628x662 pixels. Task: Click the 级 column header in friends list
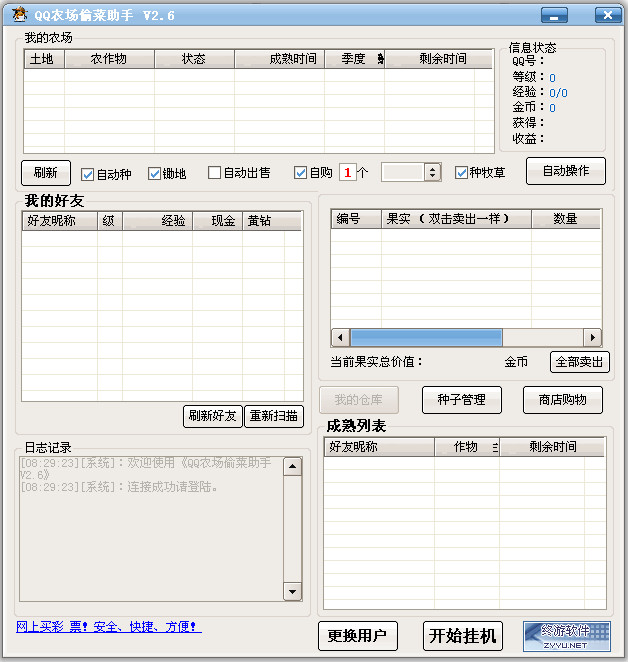110,221
